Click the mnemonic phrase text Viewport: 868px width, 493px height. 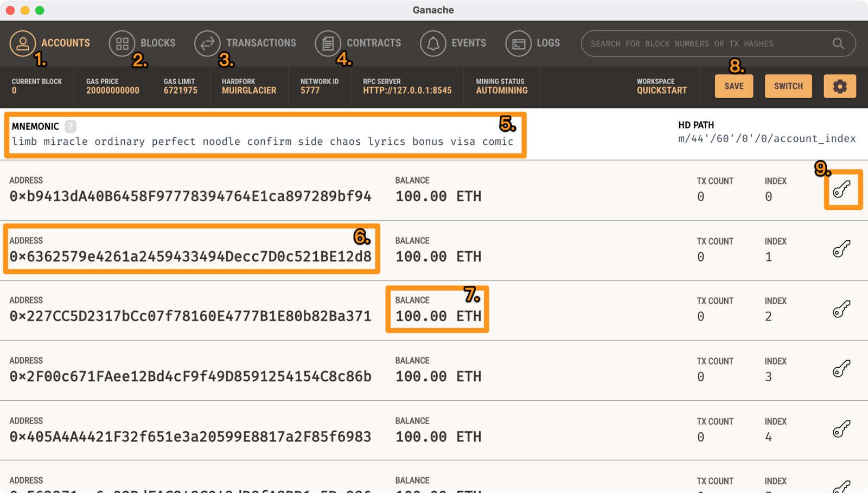point(263,142)
